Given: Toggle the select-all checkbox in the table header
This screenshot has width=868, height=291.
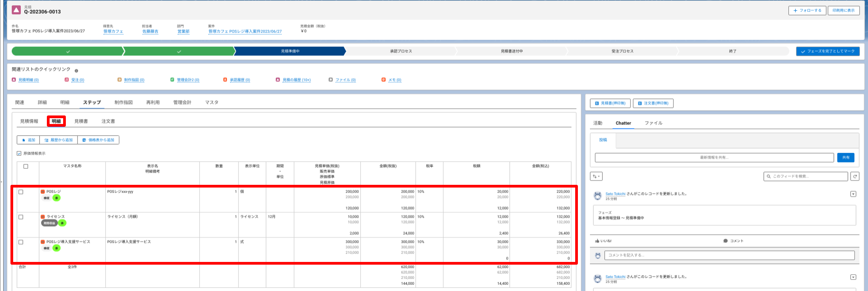Looking at the screenshot, I should (26, 167).
